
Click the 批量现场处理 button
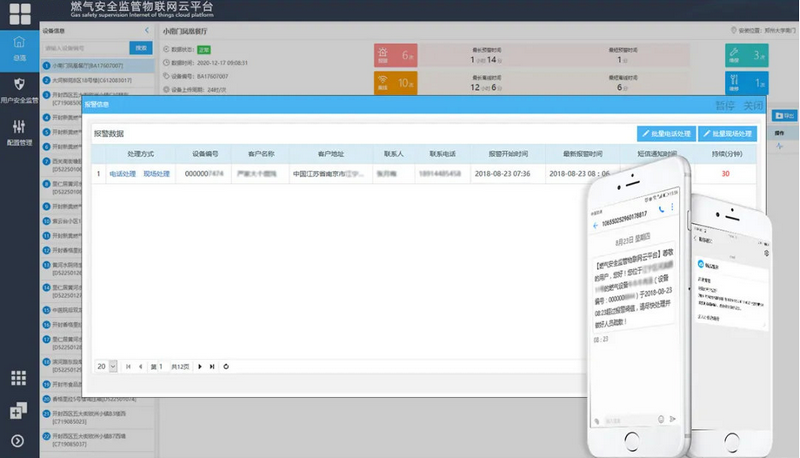(x=727, y=133)
